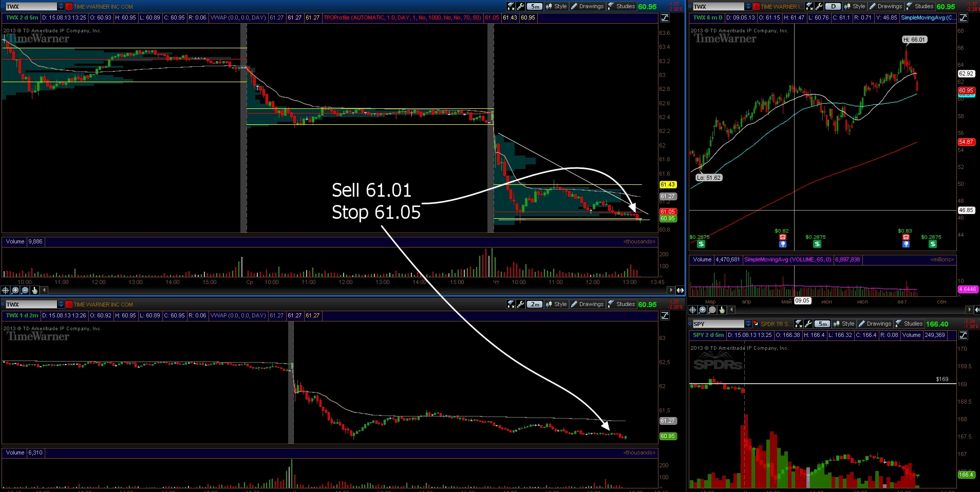
Task: Open symbol dropdown arrow in TWX daily chart
Action: [x=748, y=7]
